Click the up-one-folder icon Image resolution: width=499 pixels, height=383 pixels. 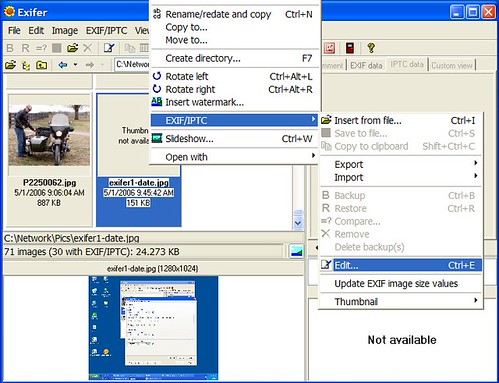click(x=41, y=65)
